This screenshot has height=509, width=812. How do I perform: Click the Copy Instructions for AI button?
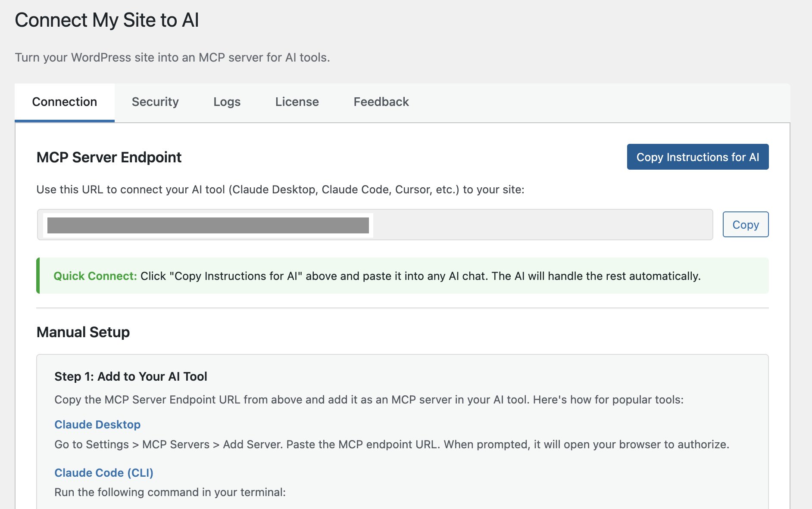(697, 157)
